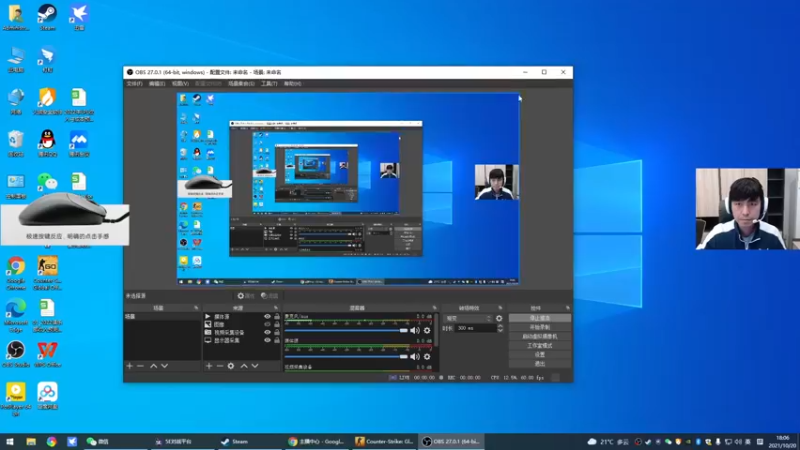This screenshot has width=800, height=450.
Task: Open transition properties gear icon
Action: tap(499, 318)
